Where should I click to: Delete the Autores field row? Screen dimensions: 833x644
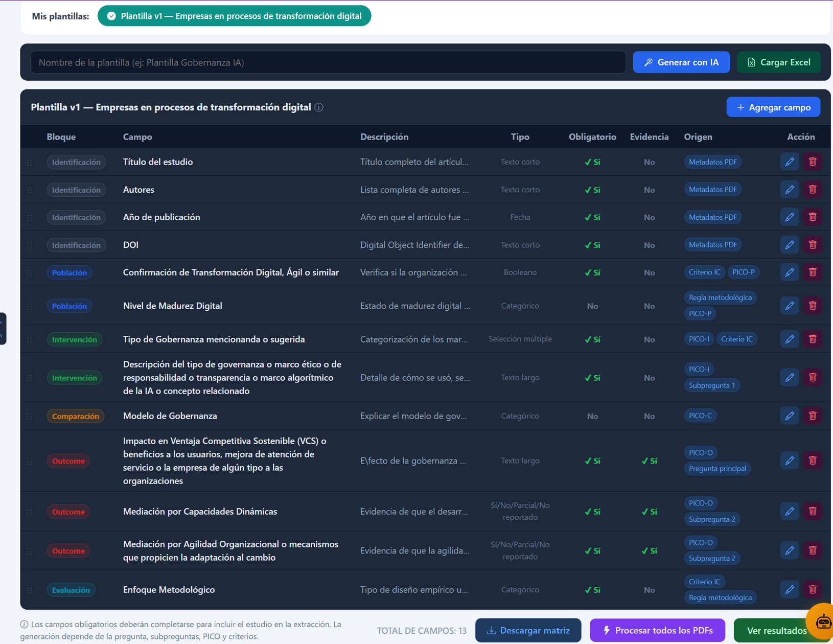click(812, 190)
